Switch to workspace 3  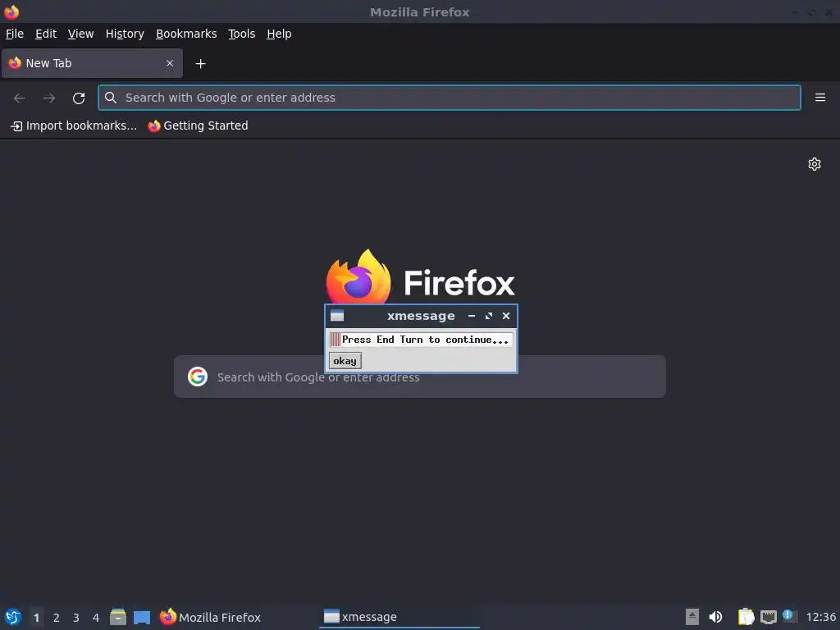pyautogui.click(x=76, y=618)
